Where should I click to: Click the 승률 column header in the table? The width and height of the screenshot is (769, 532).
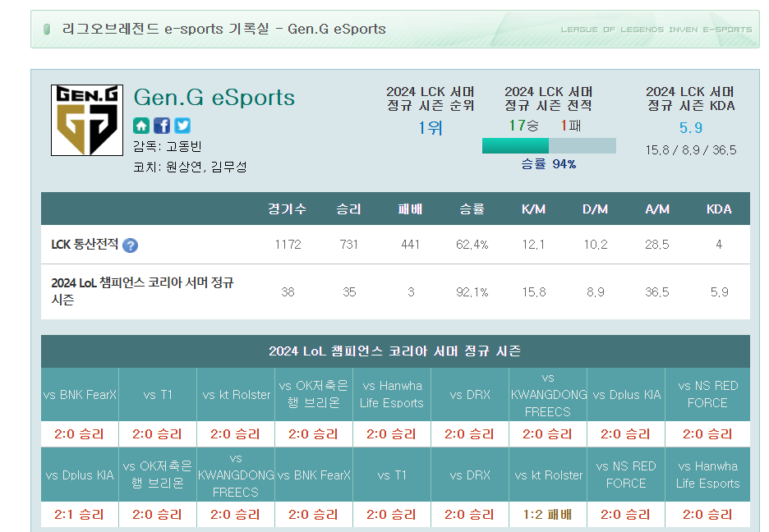point(472,209)
